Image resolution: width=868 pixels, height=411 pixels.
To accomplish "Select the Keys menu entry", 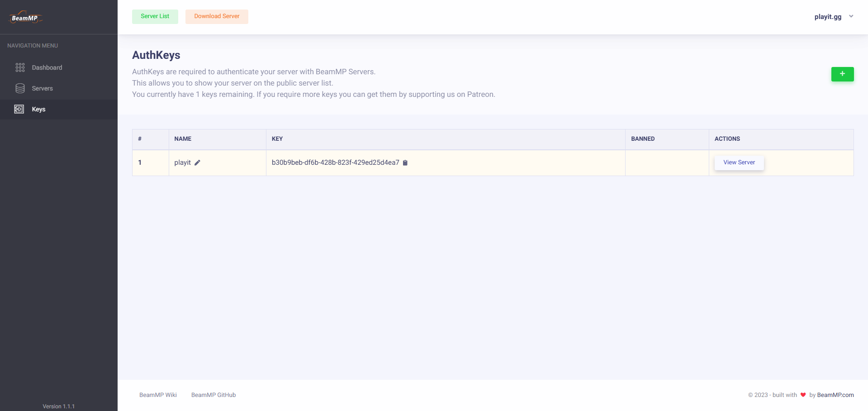I will pos(38,109).
